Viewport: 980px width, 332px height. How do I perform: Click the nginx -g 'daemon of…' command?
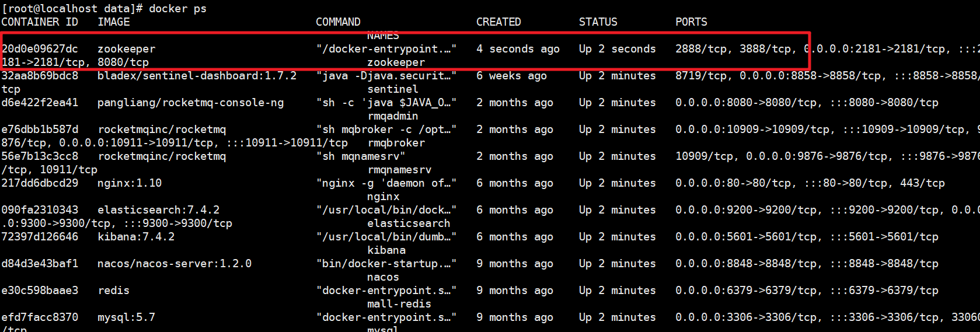tap(386, 183)
